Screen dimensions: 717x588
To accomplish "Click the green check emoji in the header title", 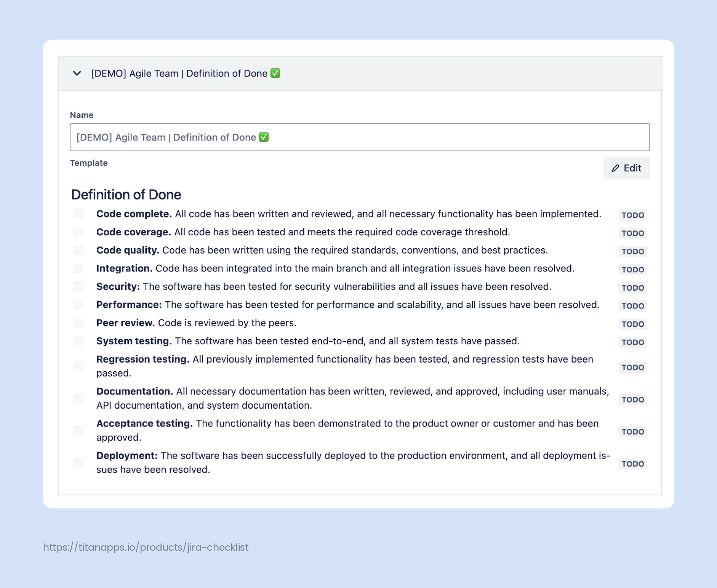I will pyautogui.click(x=275, y=73).
